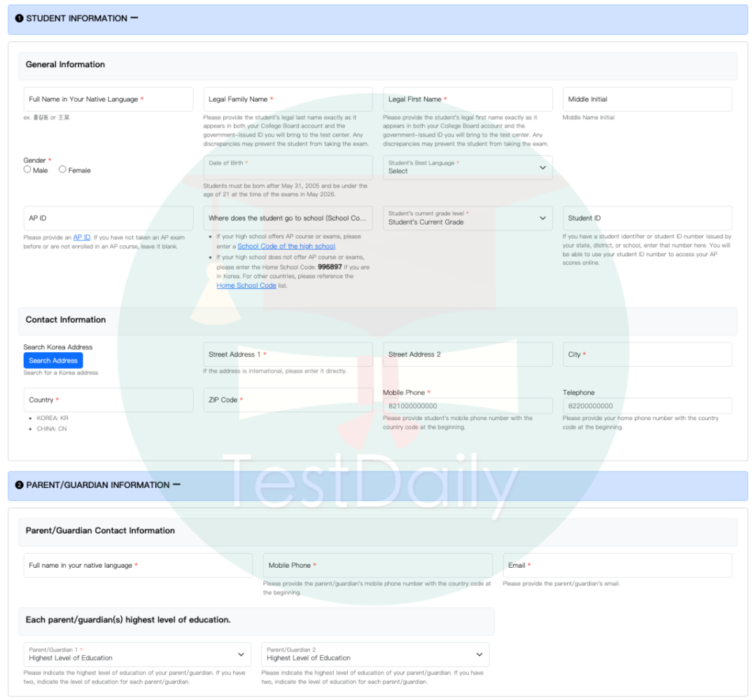Image resolution: width=756 pixels, height=700 pixels.
Task: Focus the Street Address 2 field
Action: (468, 354)
